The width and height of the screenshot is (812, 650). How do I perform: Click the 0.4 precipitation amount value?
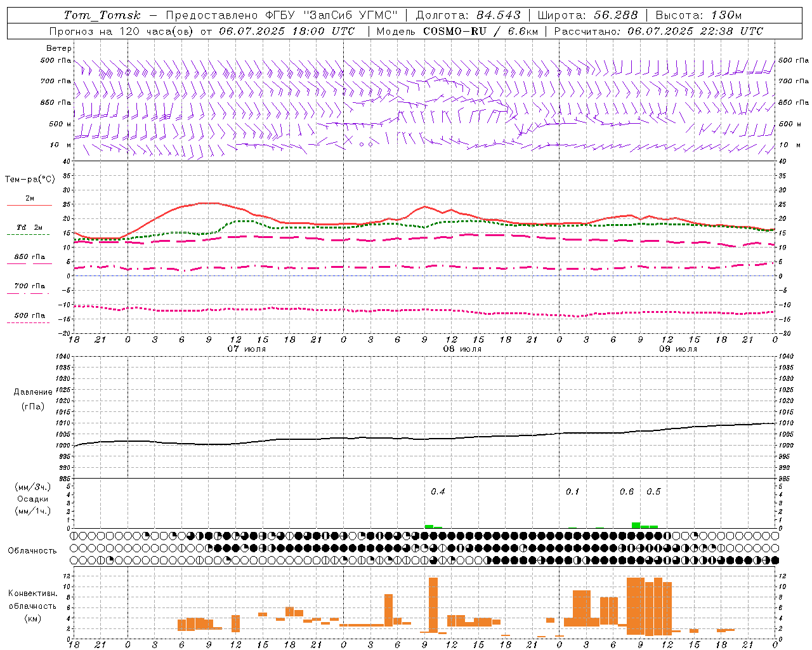pos(438,492)
